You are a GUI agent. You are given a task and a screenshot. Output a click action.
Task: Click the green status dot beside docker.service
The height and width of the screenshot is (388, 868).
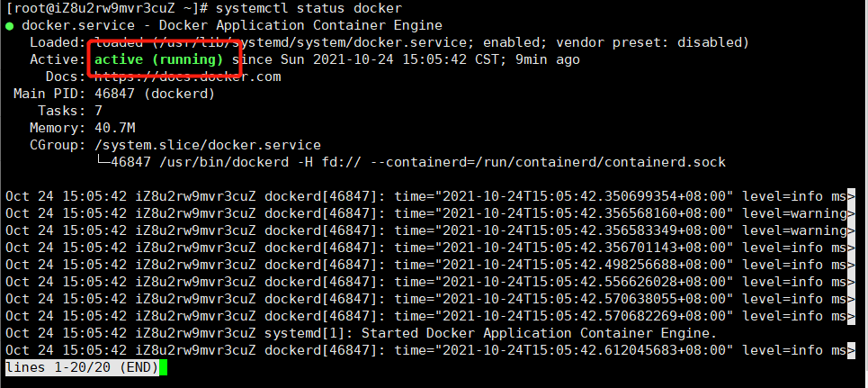10,26
